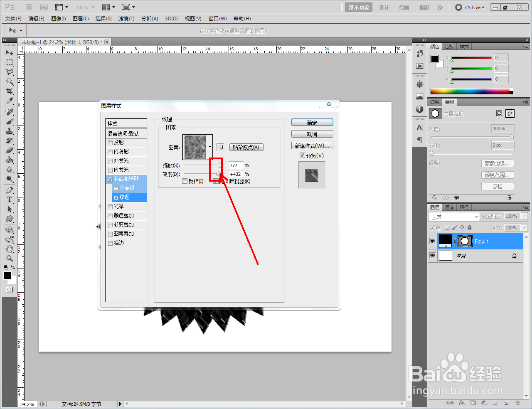This screenshot has height=409, width=532.
Task: Click the texture pattern thumbnail
Action: 195,147
